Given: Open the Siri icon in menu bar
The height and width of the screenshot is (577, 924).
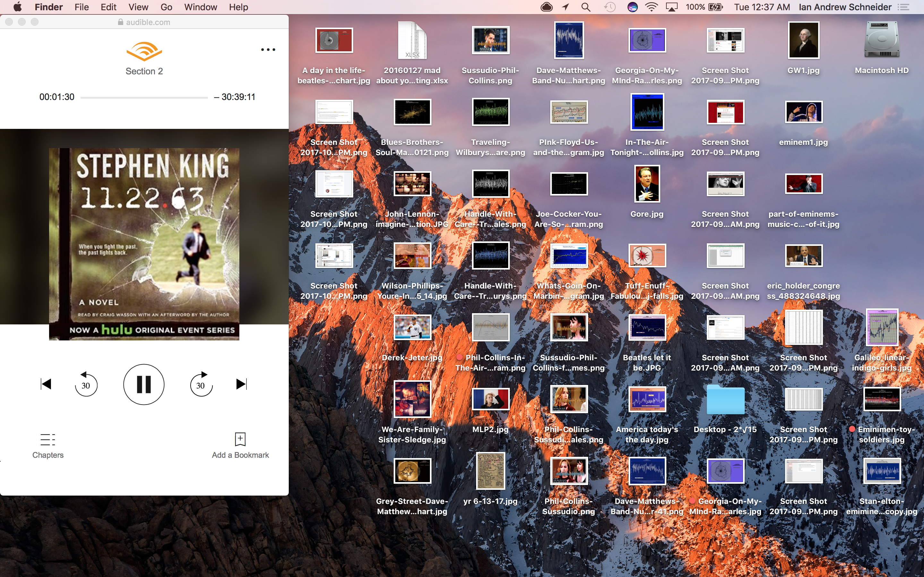Looking at the screenshot, I should [632, 7].
